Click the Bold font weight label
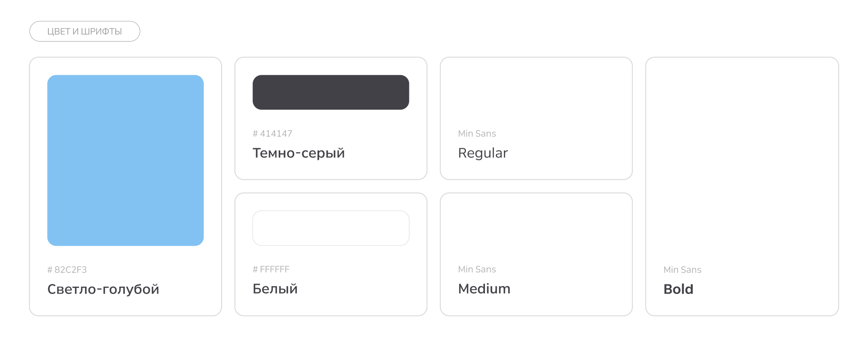The height and width of the screenshot is (345, 868). click(x=678, y=289)
